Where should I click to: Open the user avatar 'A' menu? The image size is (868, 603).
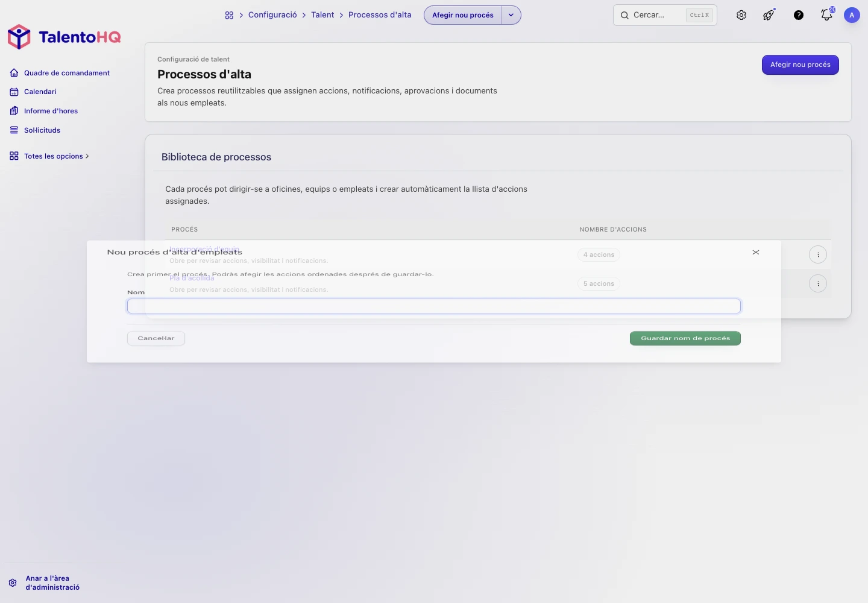click(x=852, y=15)
